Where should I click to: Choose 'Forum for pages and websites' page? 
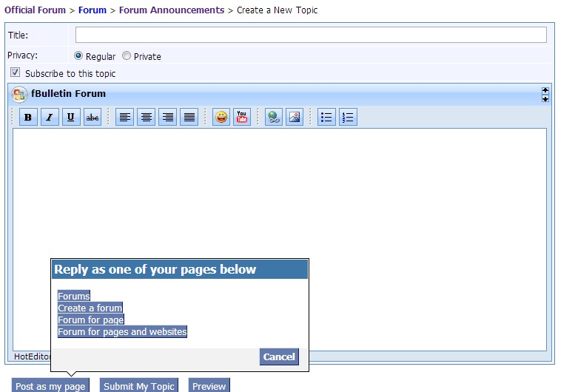(x=122, y=332)
